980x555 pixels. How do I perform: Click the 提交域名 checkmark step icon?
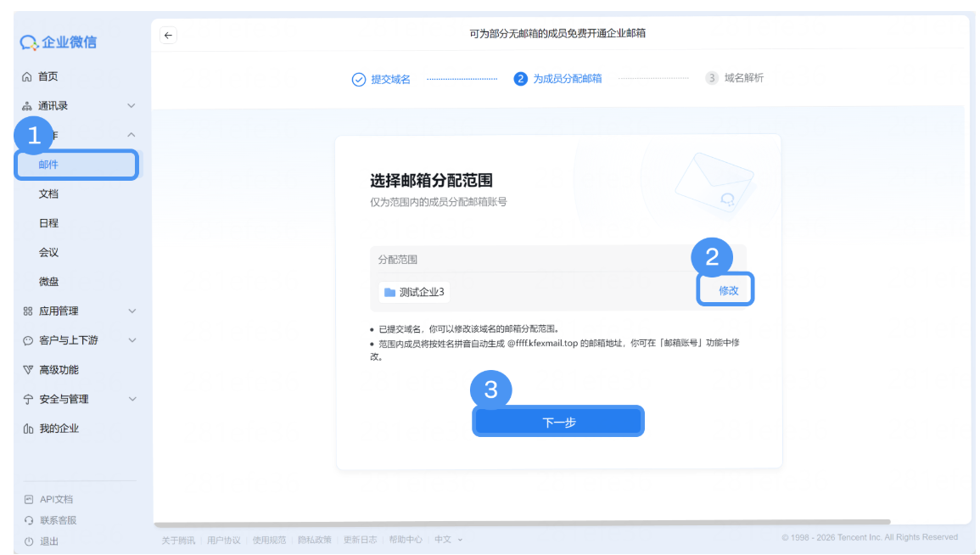[359, 80]
